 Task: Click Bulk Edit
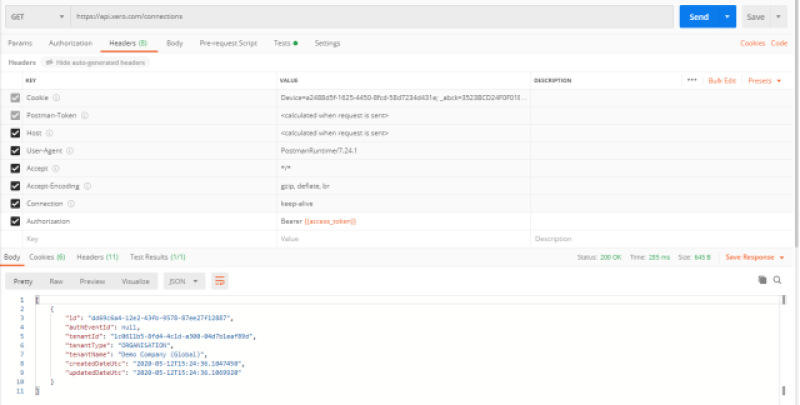722,81
